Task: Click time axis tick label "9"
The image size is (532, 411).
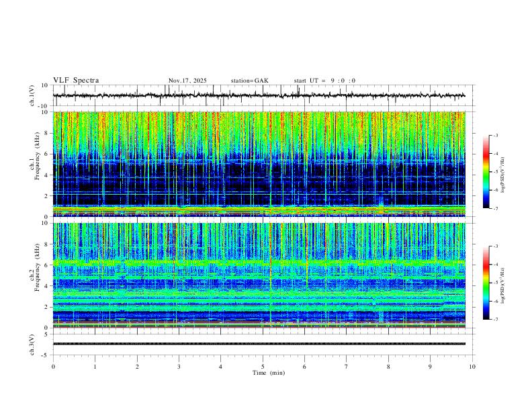Action: coord(430,367)
